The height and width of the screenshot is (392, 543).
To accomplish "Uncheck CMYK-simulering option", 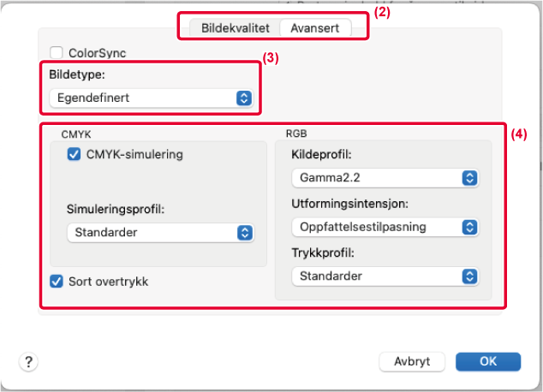I will [74, 154].
